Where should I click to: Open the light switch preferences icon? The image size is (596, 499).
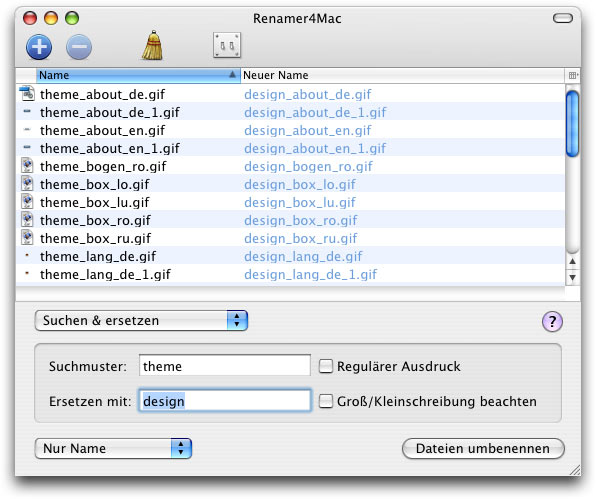(227, 45)
